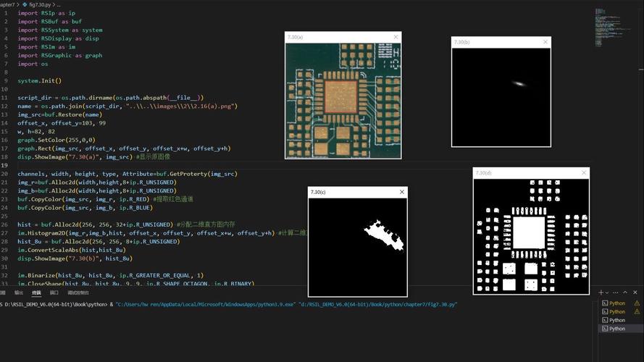Click line number 19 in the gutter
Viewport: 644px width, 362px height.
(x=4, y=165)
